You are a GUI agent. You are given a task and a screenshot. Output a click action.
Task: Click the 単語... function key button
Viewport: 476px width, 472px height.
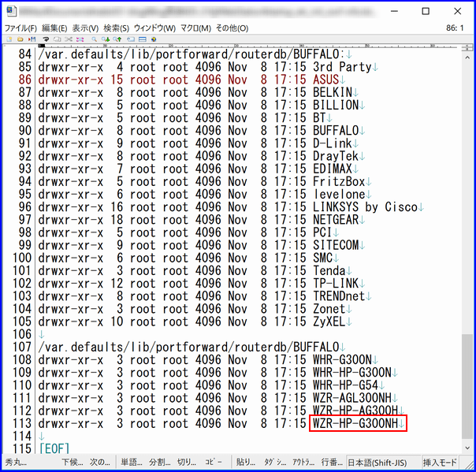(132, 463)
